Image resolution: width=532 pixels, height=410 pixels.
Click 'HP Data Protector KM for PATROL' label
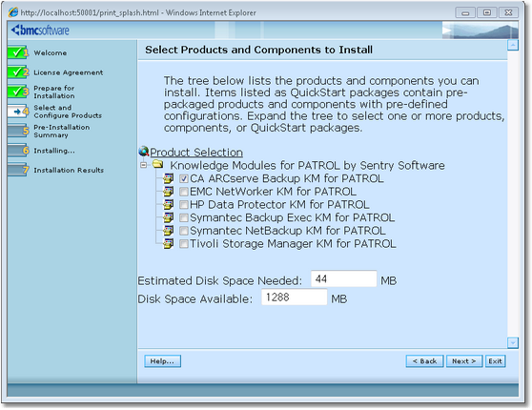(279, 205)
